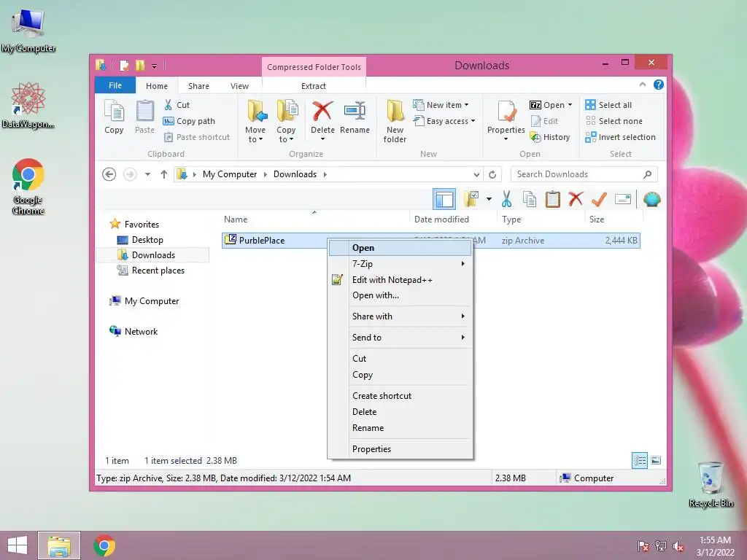The image size is (747, 560).
Task: Click the globe shell icon in secondary toolbar
Action: pos(651,199)
